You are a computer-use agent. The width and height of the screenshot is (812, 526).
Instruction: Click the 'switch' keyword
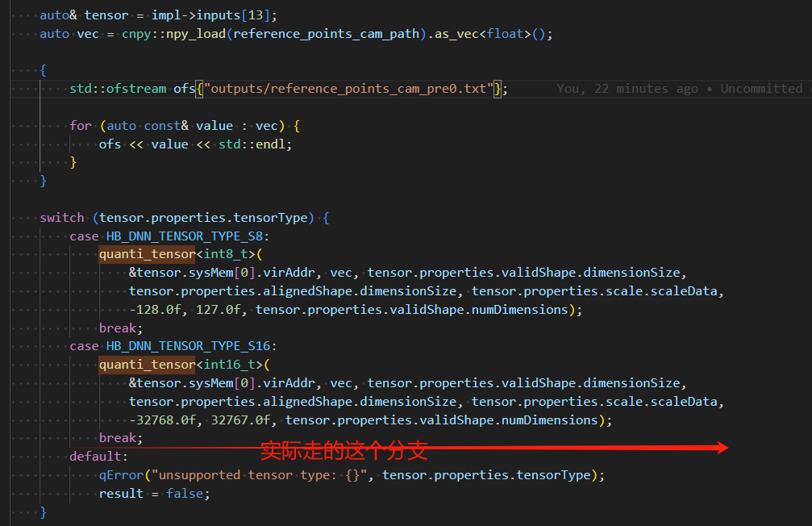[x=62, y=218]
